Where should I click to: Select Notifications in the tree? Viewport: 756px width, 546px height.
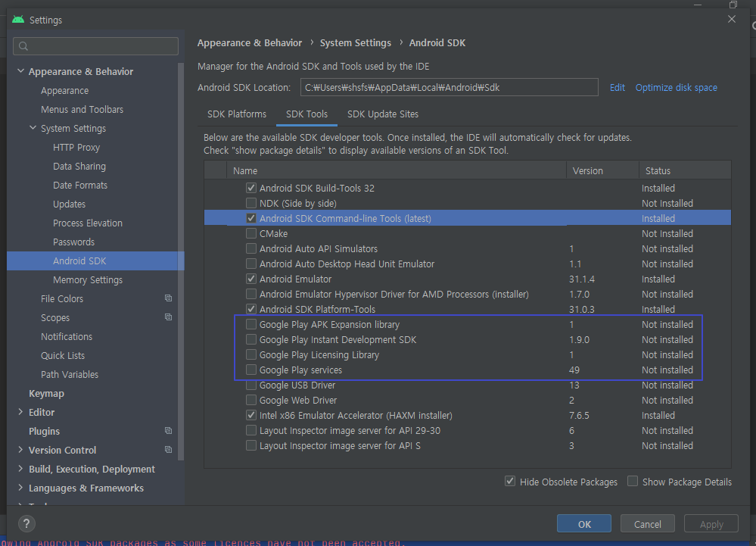click(x=66, y=337)
